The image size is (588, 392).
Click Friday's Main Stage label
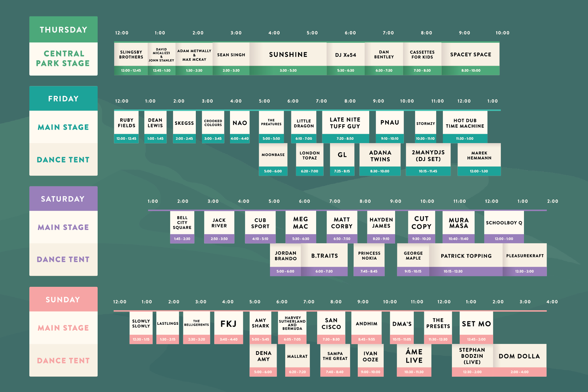pyautogui.click(x=63, y=127)
